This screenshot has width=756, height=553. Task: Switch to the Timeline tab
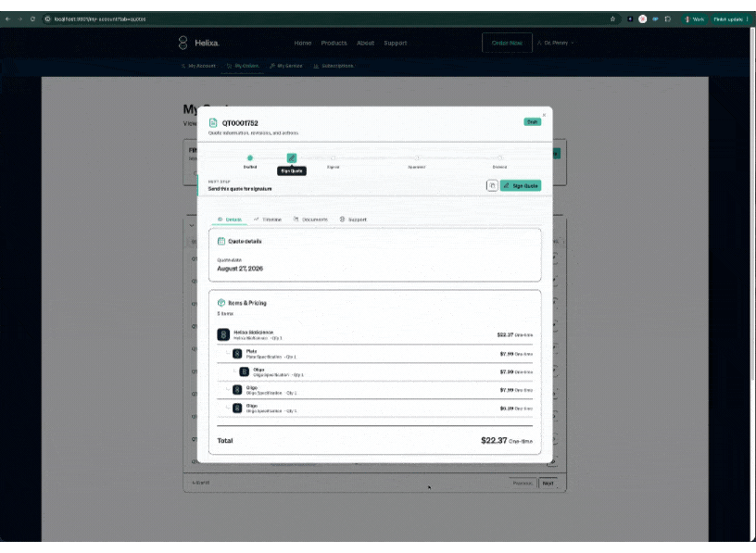tap(268, 220)
